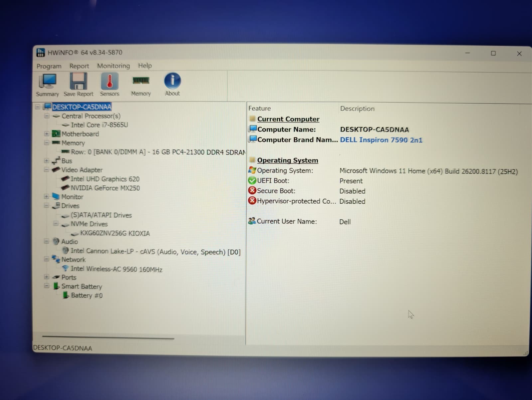The width and height of the screenshot is (532, 400).
Task: Click the red X icon beside Hypervisor-protected
Action: (252, 201)
